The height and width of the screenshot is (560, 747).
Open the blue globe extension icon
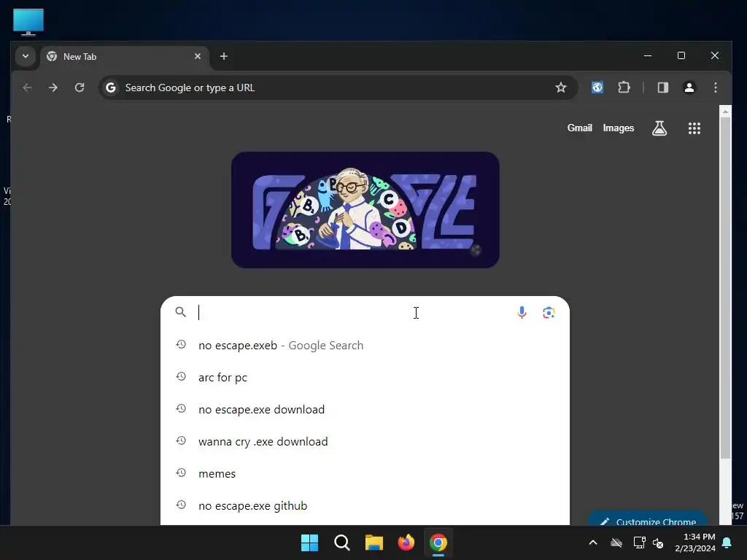[x=597, y=87]
